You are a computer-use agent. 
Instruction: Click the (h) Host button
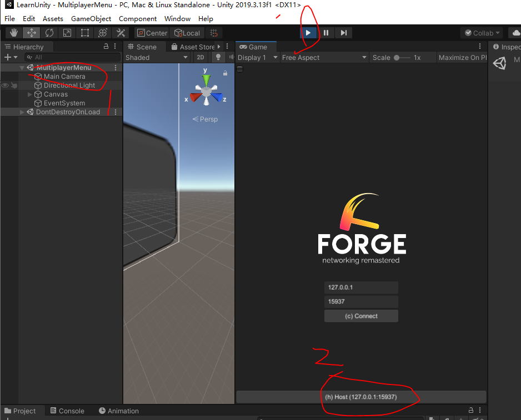(361, 397)
